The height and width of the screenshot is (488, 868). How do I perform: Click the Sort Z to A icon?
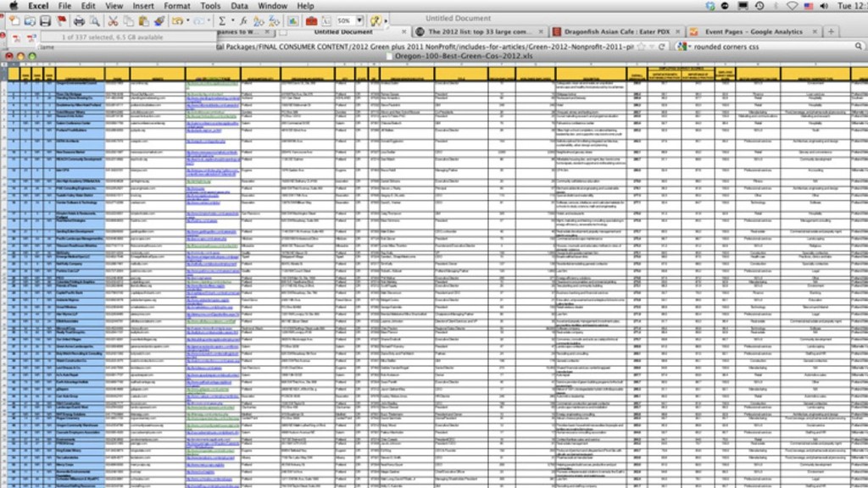coord(274,21)
